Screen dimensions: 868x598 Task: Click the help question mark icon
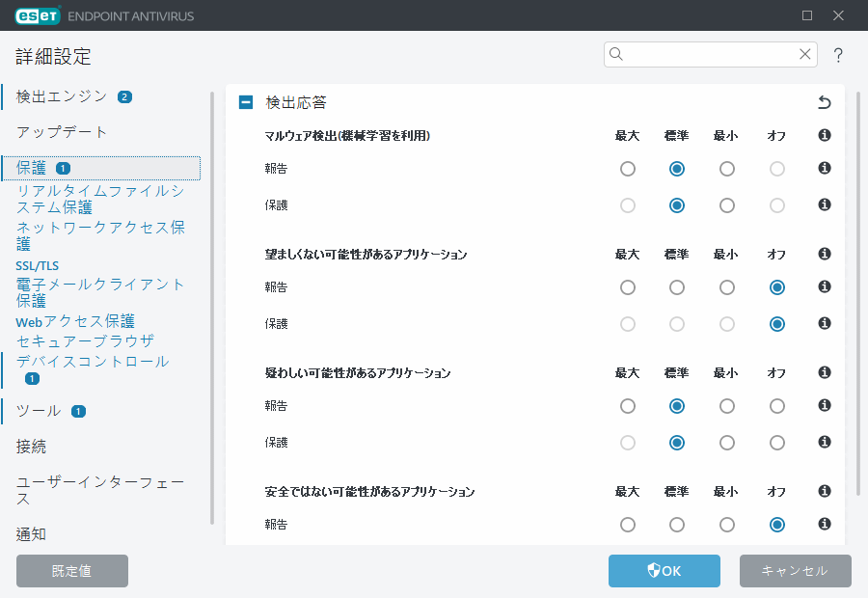click(x=838, y=55)
